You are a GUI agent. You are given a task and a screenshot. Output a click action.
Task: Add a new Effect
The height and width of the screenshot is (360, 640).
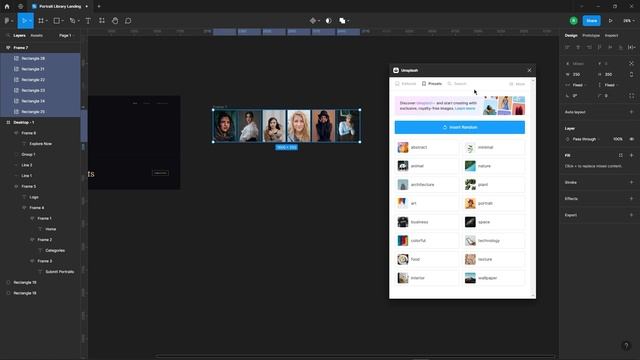(631, 199)
